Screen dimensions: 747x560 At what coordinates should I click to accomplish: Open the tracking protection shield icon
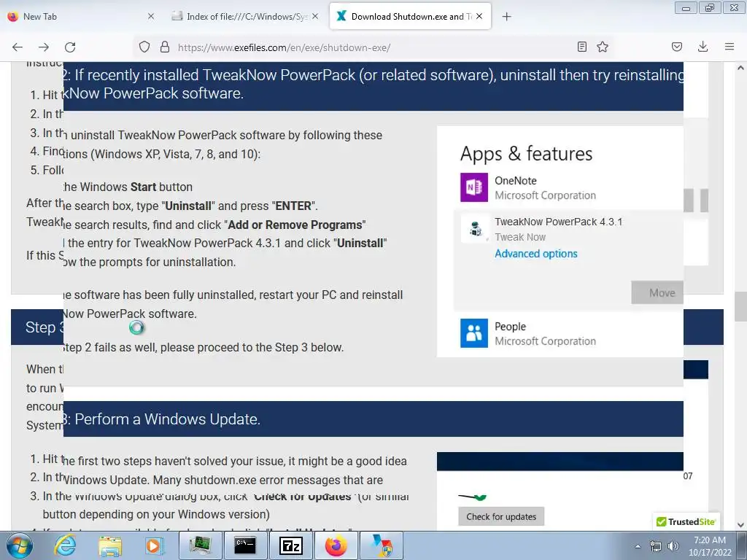144,47
